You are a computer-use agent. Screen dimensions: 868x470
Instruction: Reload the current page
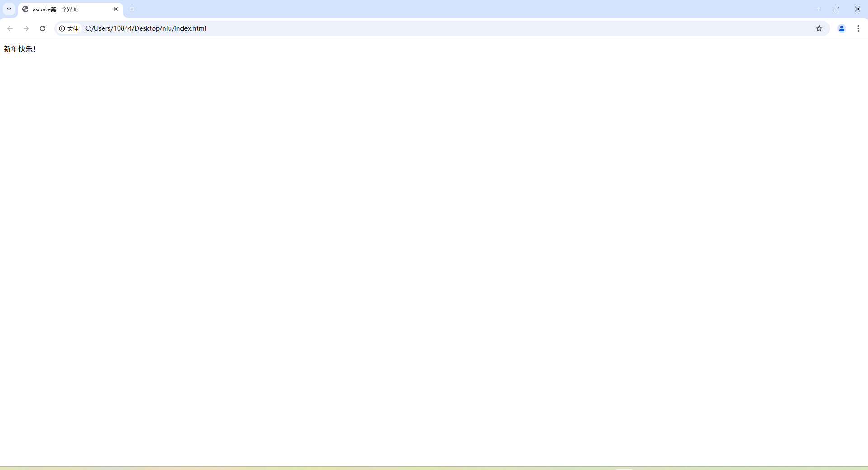(42, 28)
